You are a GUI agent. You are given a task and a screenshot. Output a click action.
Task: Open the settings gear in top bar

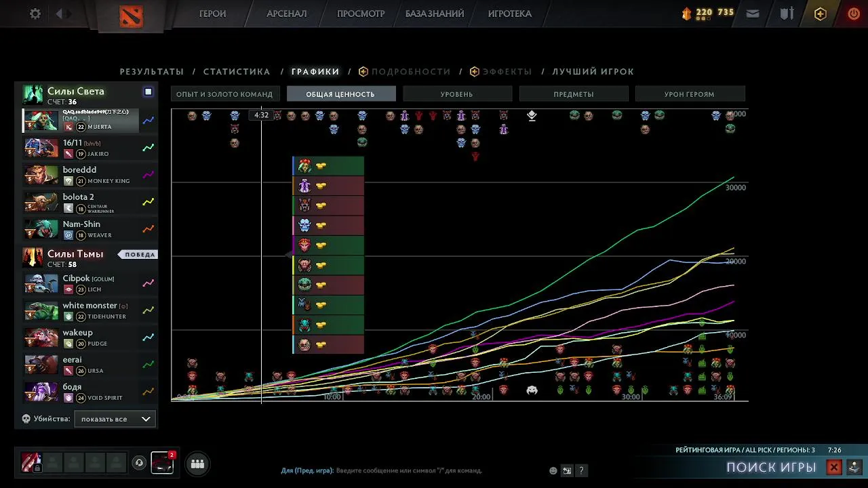click(35, 14)
